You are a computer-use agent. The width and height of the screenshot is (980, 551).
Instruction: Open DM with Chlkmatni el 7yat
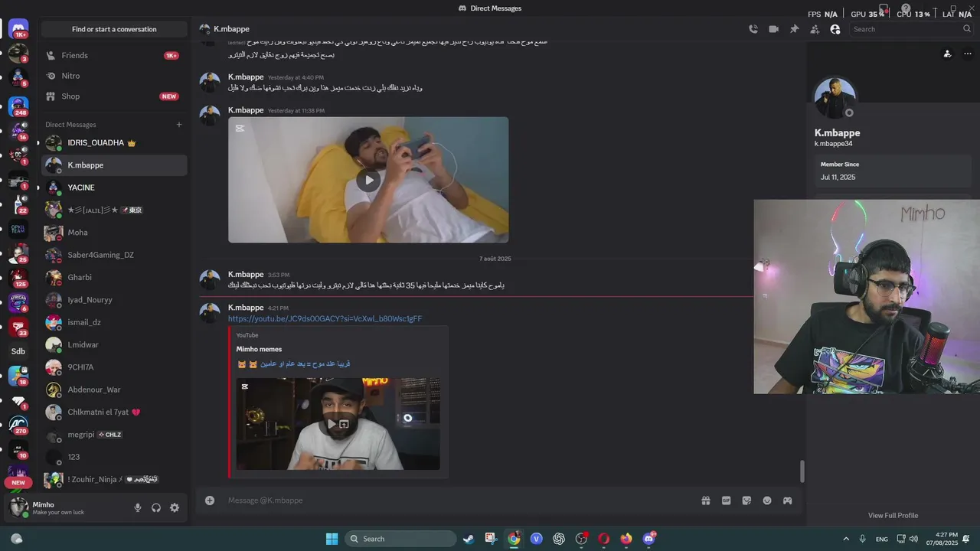114,412
